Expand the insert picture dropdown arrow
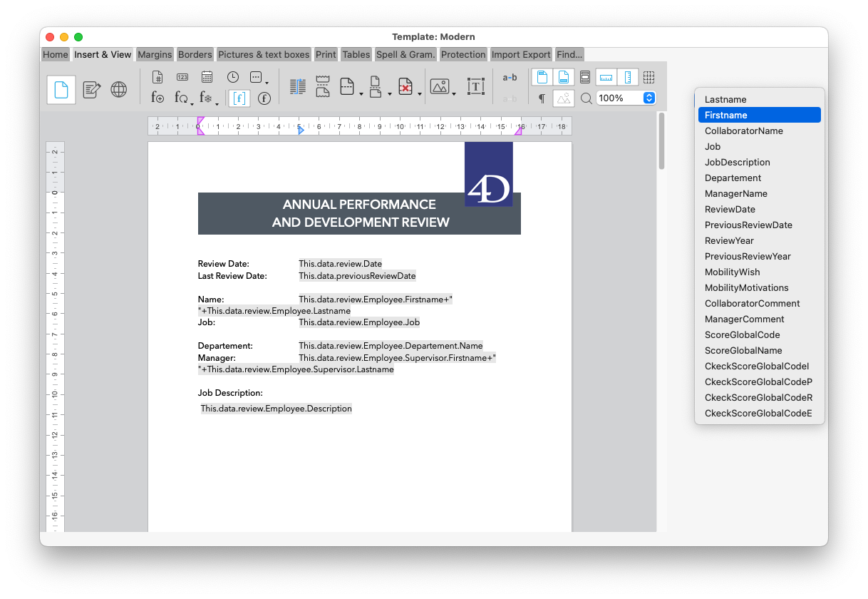 pos(454,93)
